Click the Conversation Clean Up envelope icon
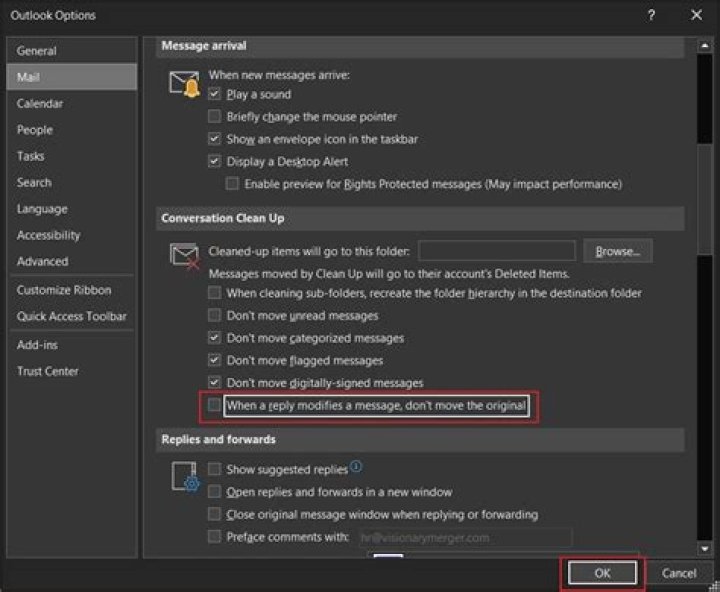The image size is (720, 592). pos(185,256)
